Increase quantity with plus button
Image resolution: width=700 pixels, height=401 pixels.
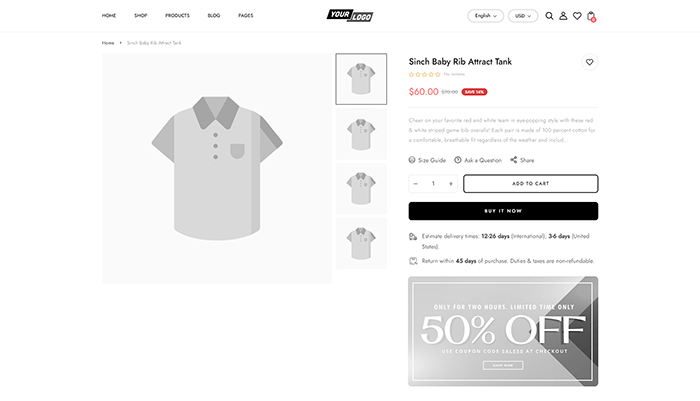(x=451, y=184)
